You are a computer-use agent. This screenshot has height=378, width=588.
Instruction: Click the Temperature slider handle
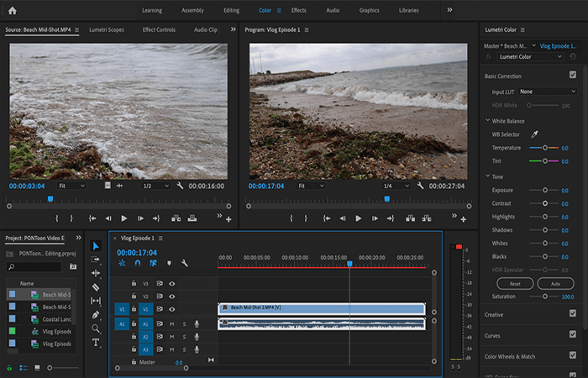pyautogui.click(x=545, y=148)
